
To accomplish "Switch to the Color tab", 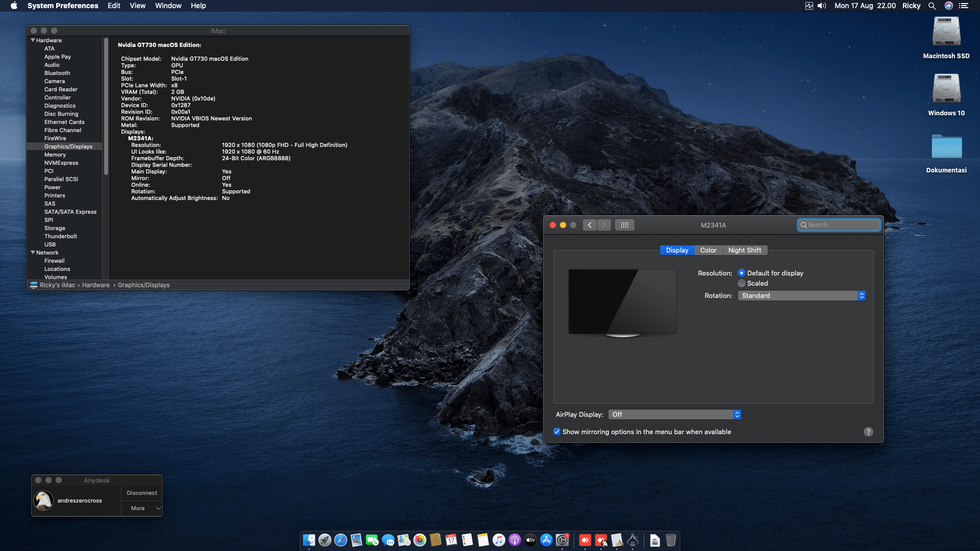I will click(708, 250).
